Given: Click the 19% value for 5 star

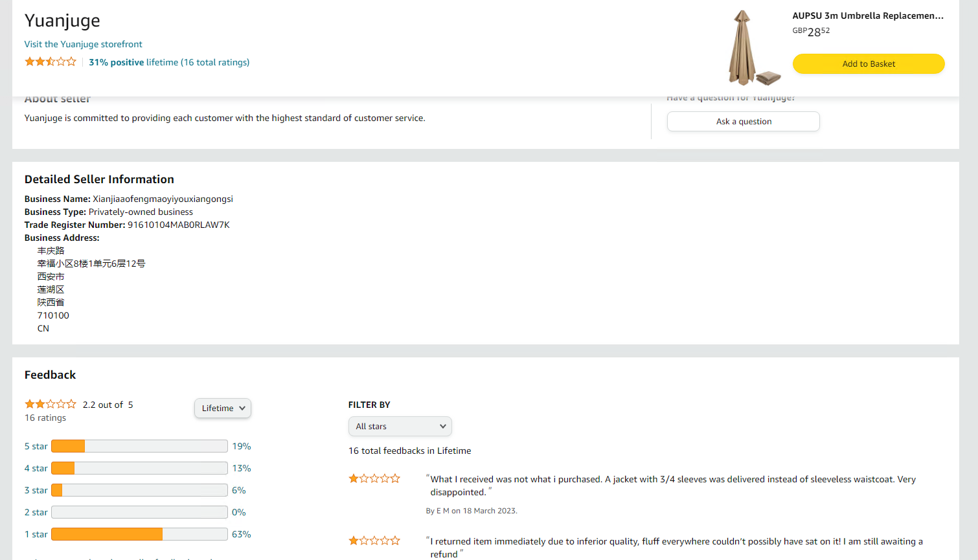Looking at the screenshot, I should 242,446.
